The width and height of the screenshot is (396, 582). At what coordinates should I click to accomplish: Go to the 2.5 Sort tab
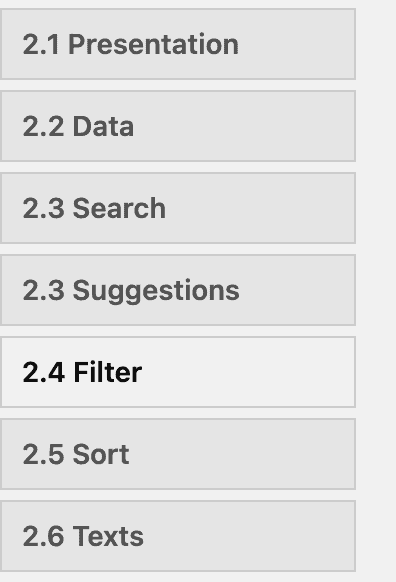[178, 454]
